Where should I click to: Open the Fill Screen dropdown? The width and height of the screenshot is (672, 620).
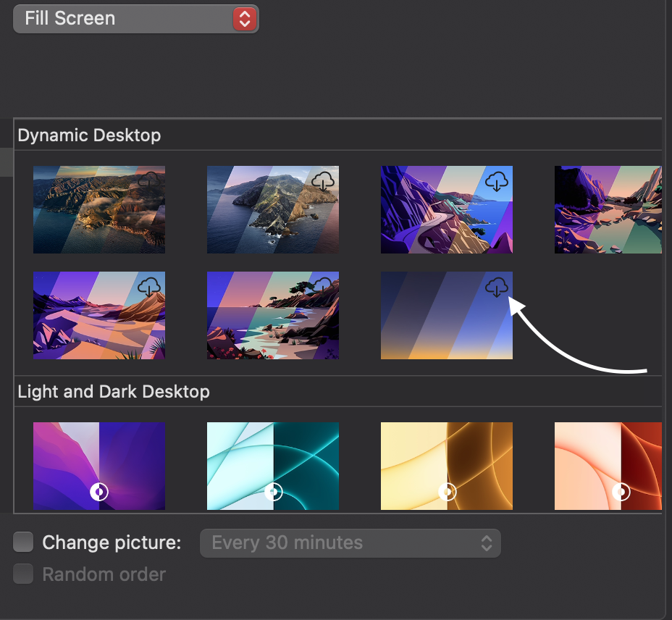click(x=136, y=19)
